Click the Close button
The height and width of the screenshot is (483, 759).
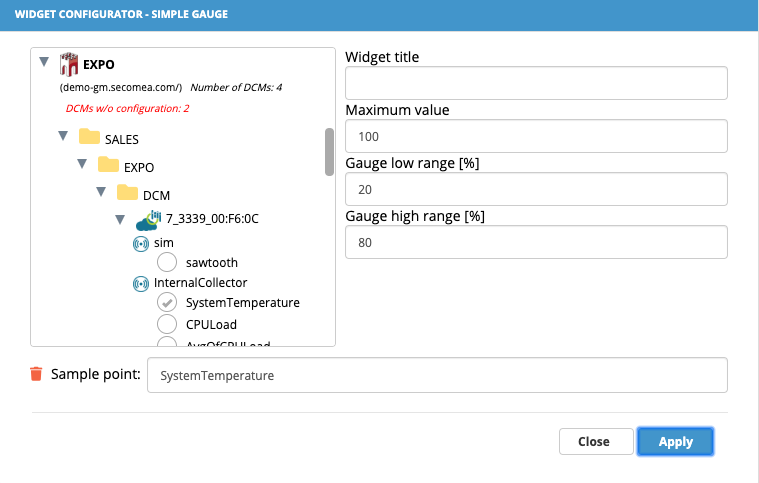pyautogui.click(x=596, y=441)
